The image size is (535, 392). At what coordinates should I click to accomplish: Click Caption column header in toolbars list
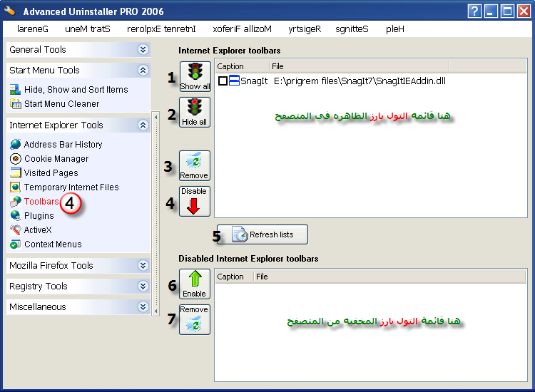click(242, 66)
